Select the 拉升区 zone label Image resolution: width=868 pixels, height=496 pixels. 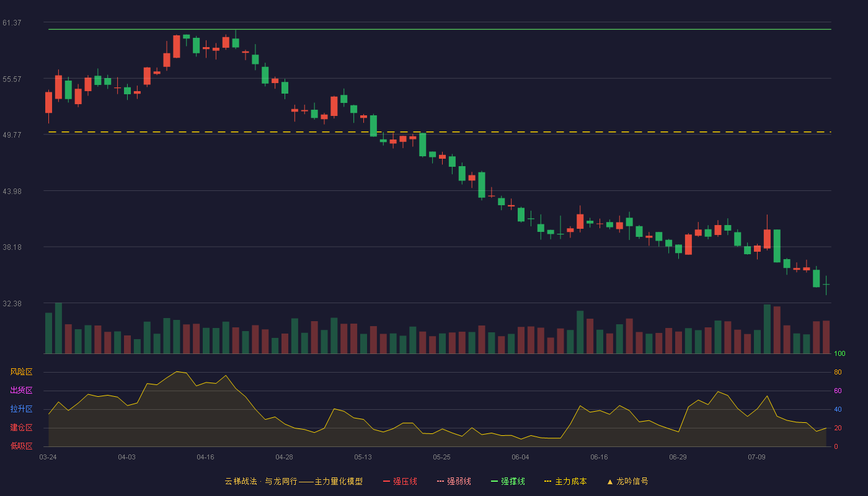click(x=21, y=409)
